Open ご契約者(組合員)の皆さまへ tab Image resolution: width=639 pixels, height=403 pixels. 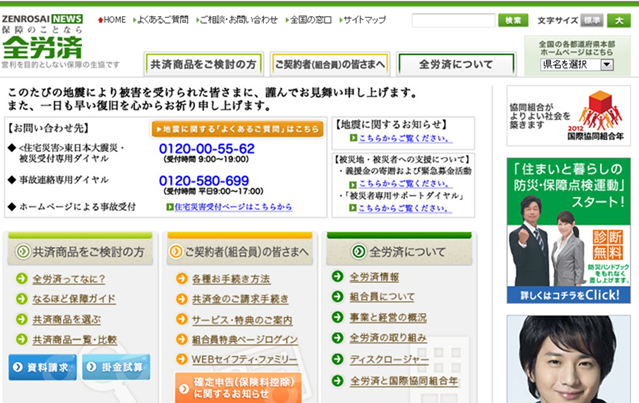pyautogui.click(x=329, y=65)
